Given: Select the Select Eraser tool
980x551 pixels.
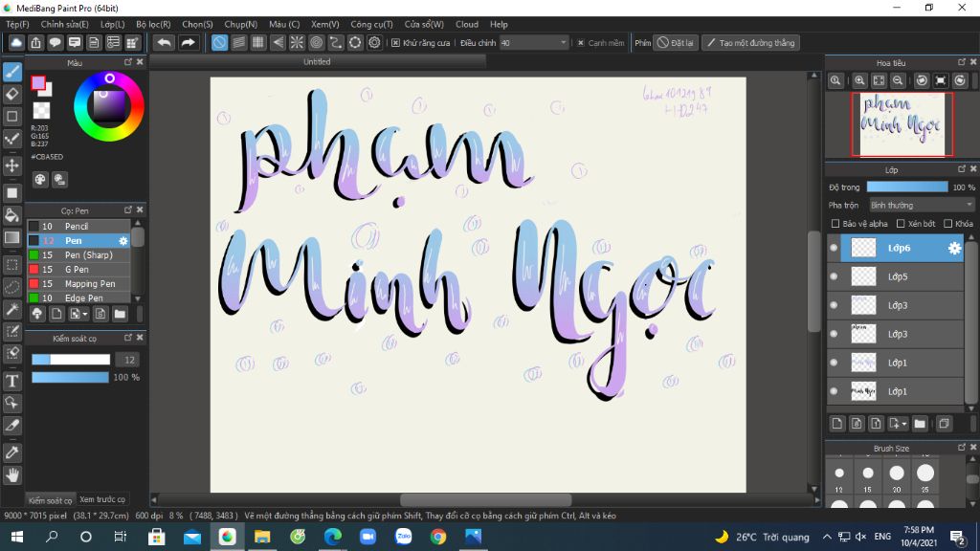Looking at the screenshot, I should (11, 353).
